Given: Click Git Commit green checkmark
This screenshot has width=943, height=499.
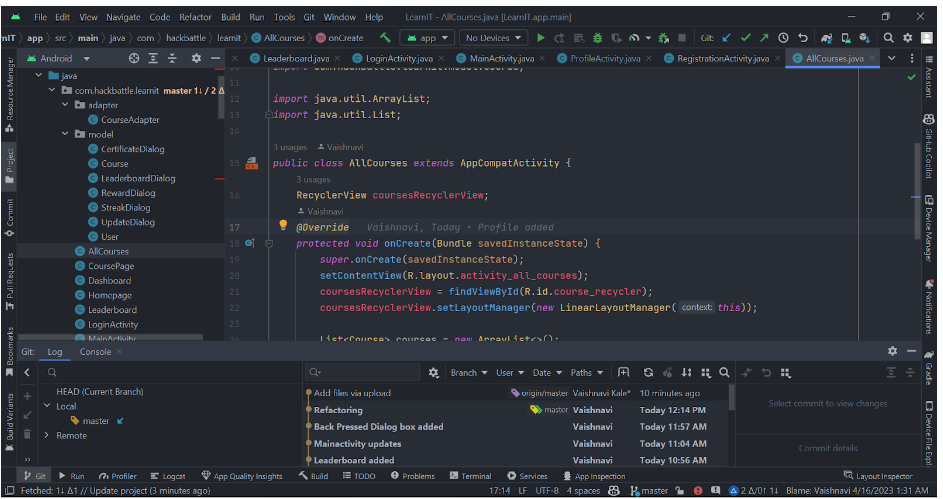Looking at the screenshot, I should click(x=746, y=38).
